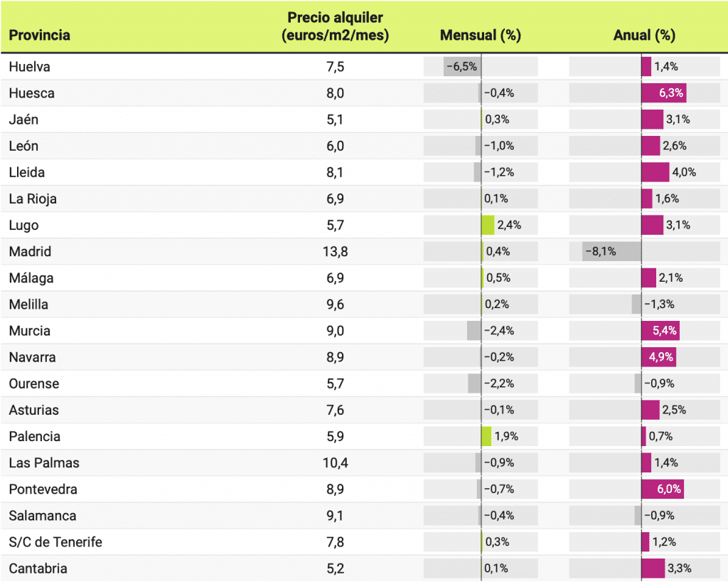
Task: Click Madrid's rental price 13,8
Action: 336,252
